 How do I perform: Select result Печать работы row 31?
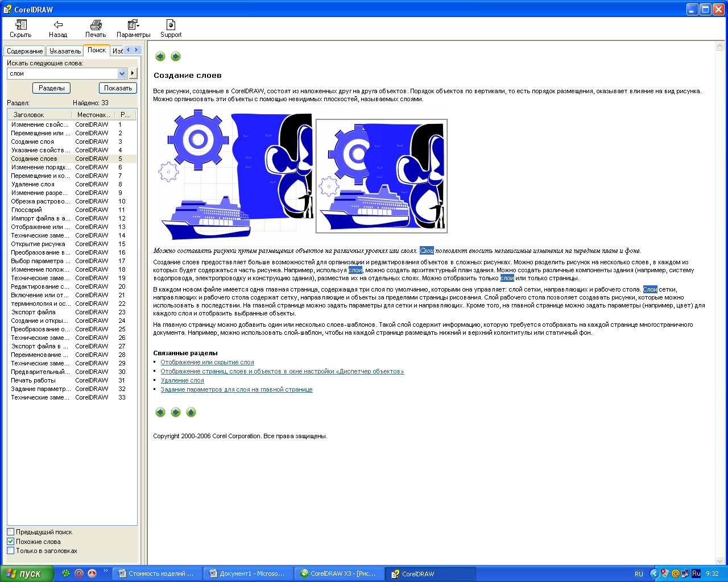tap(72, 380)
